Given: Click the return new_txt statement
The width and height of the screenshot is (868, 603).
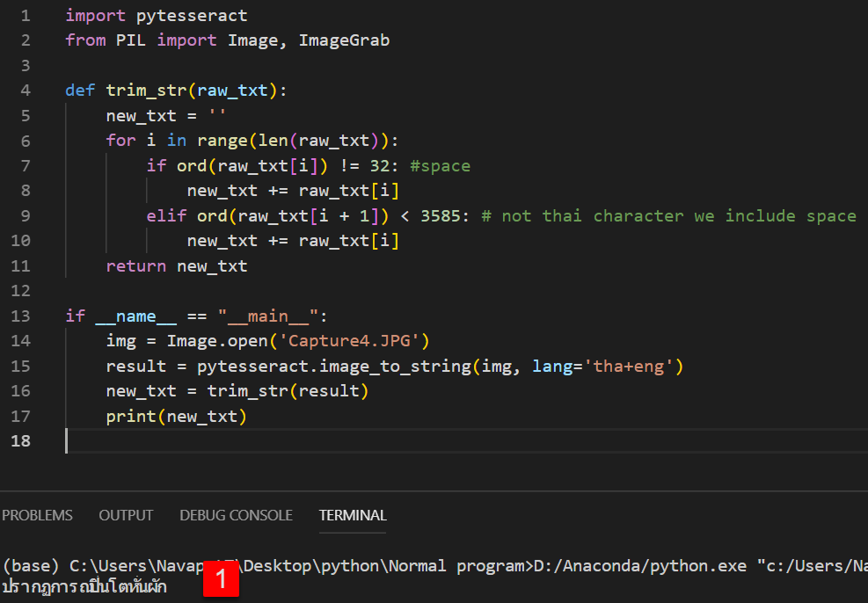Looking at the screenshot, I should (x=176, y=265).
